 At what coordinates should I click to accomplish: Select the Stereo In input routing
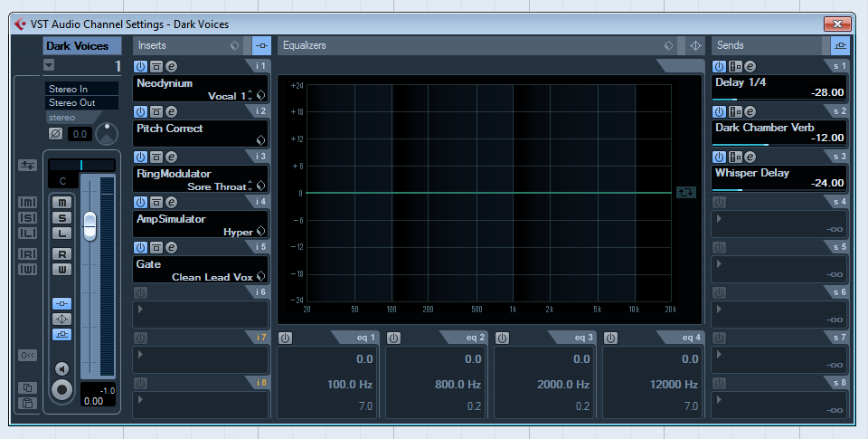(81, 89)
